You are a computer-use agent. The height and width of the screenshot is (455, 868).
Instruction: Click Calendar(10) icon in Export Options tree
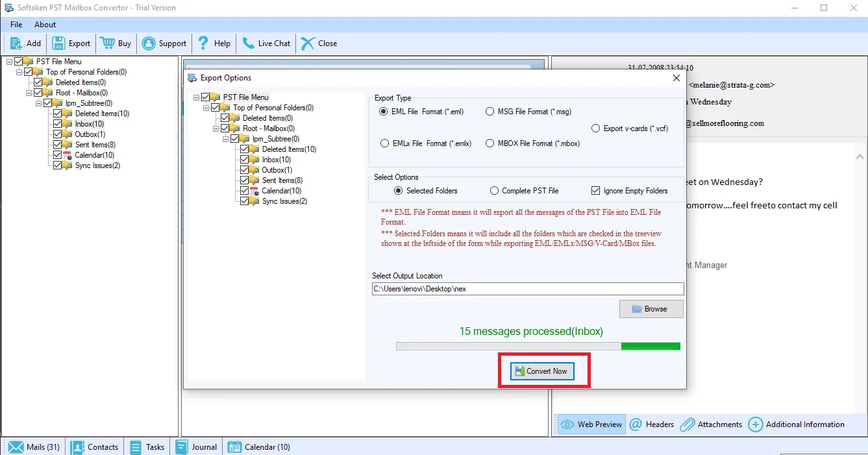(x=254, y=191)
